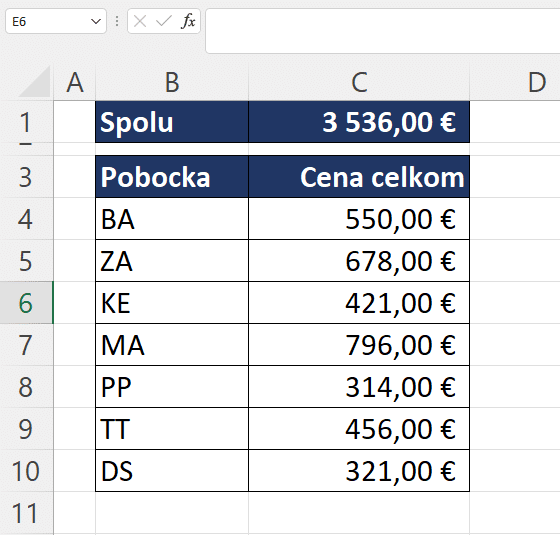The height and width of the screenshot is (535, 560).
Task: Click the Spolu total cell 3 536,00 €
Action: [x=359, y=122]
